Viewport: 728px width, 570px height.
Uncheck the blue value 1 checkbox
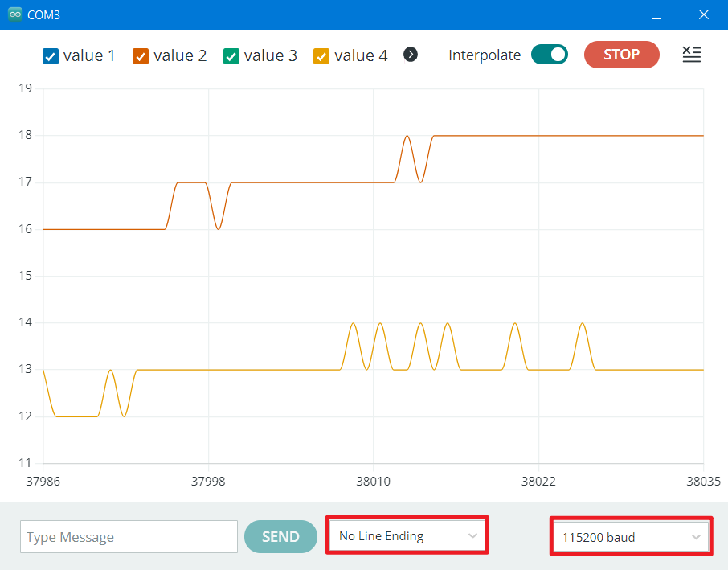click(51, 56)
